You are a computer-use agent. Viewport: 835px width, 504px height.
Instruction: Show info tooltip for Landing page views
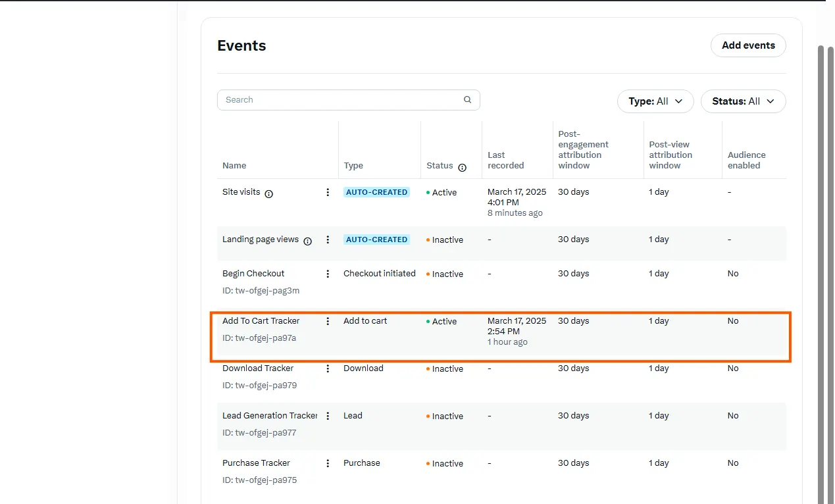click(x=307, y=241)
